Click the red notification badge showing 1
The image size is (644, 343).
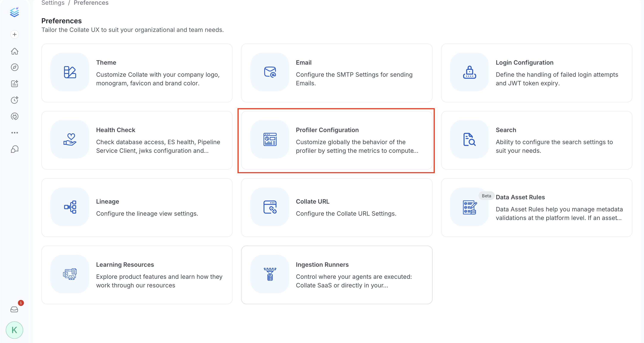[21, 303]
